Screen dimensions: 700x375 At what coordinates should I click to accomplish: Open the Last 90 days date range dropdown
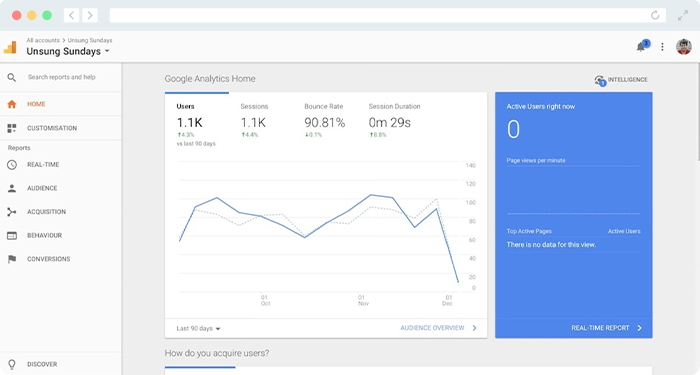click(x=198, y=329)
